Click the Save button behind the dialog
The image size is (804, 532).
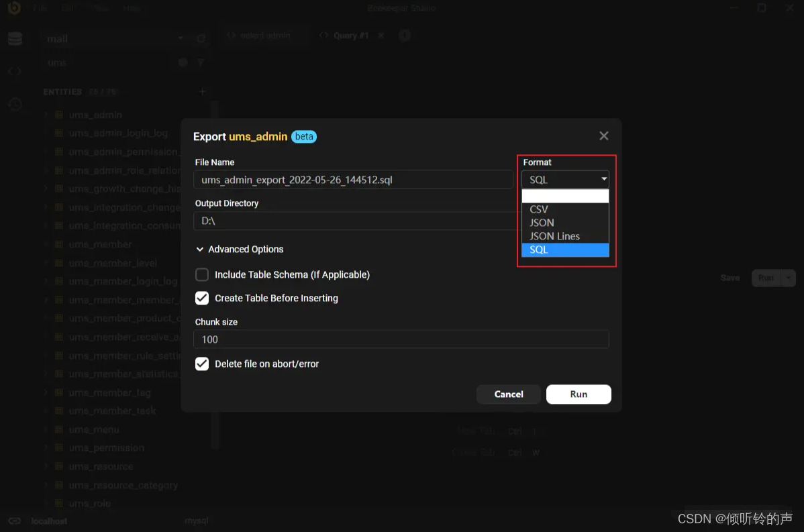(730, 278)
